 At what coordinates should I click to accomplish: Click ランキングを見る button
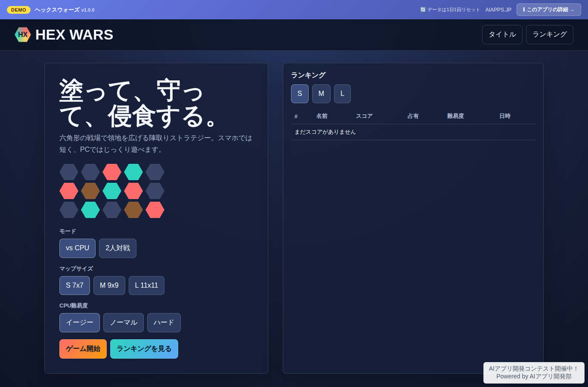[144, 349]
